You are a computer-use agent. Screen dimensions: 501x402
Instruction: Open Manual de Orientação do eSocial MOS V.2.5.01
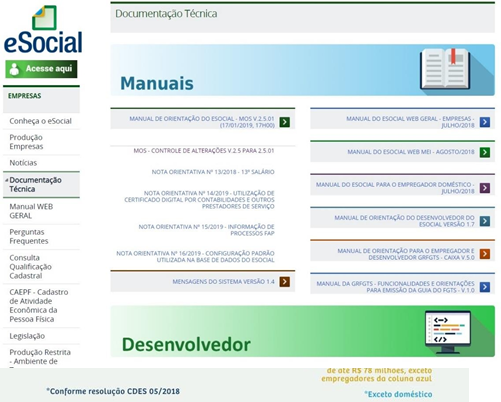click(202, 122)
